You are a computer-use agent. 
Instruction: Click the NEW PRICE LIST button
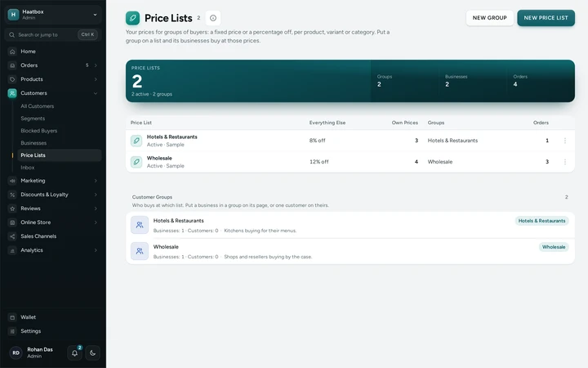pyautogui.click(x=546, y=18)
